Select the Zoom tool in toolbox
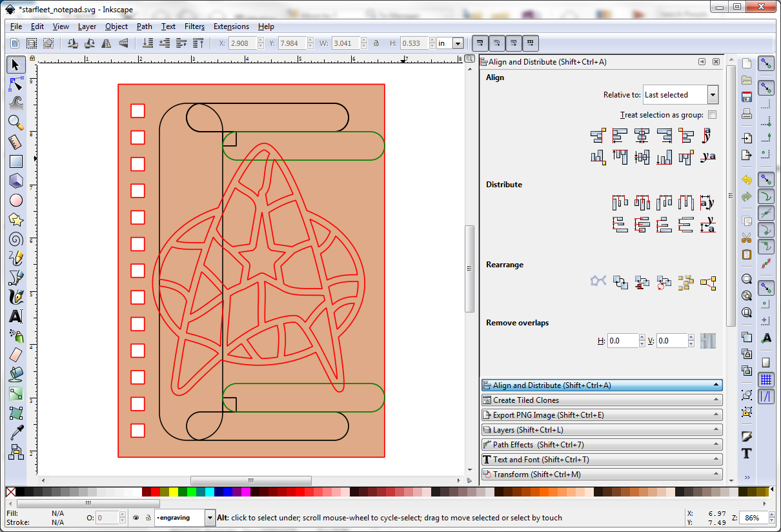This screenshot has height=532, width=781. (x=16, y=122)
